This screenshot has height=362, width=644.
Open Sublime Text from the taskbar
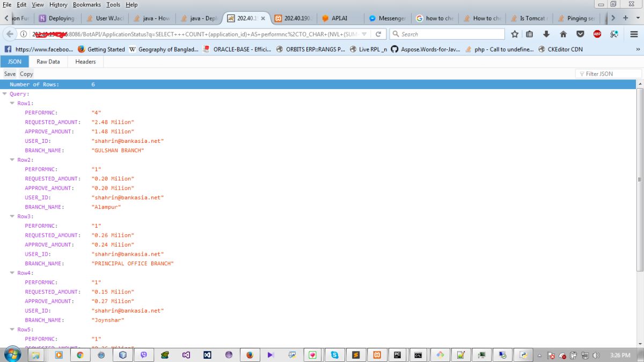pos(356,355)
